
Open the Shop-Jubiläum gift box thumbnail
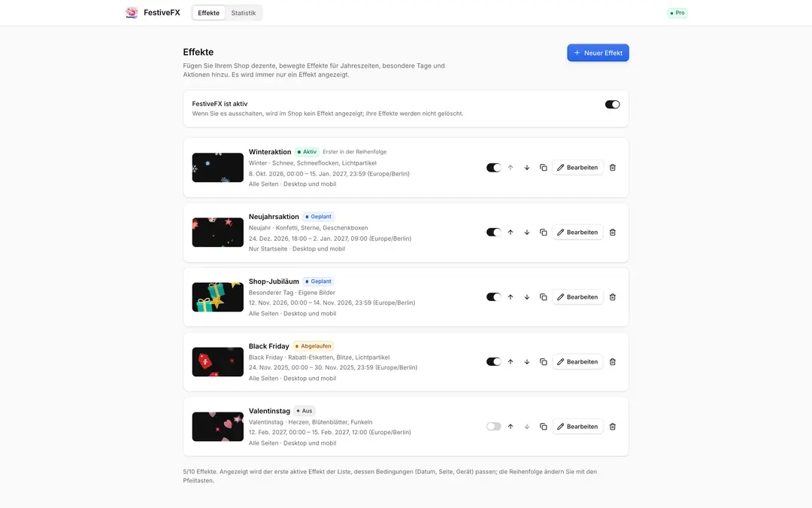point(217,297)
